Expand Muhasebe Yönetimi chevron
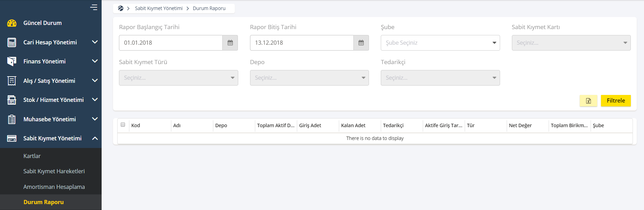Image resolution: width=644 pixels, height=210 pixels. (x=95, y=119)
